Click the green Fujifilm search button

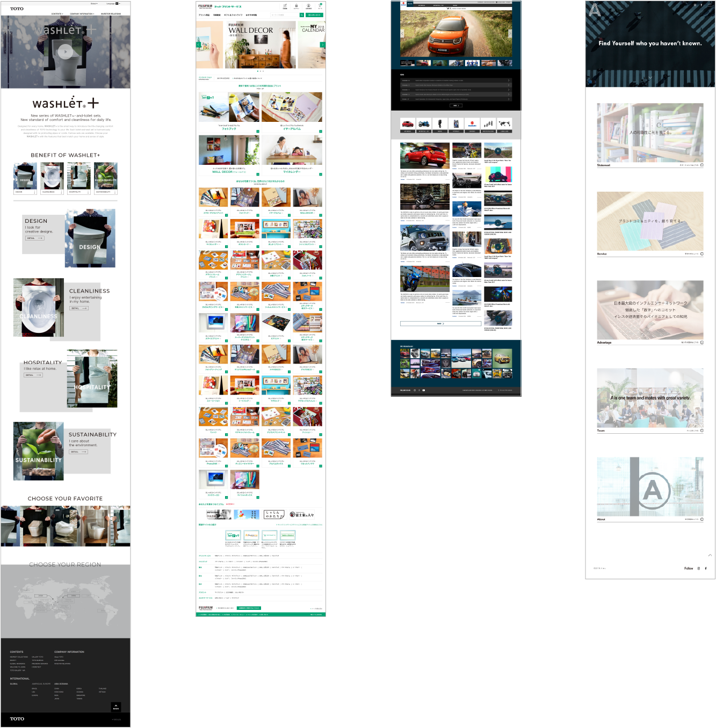tap(302, 15)
